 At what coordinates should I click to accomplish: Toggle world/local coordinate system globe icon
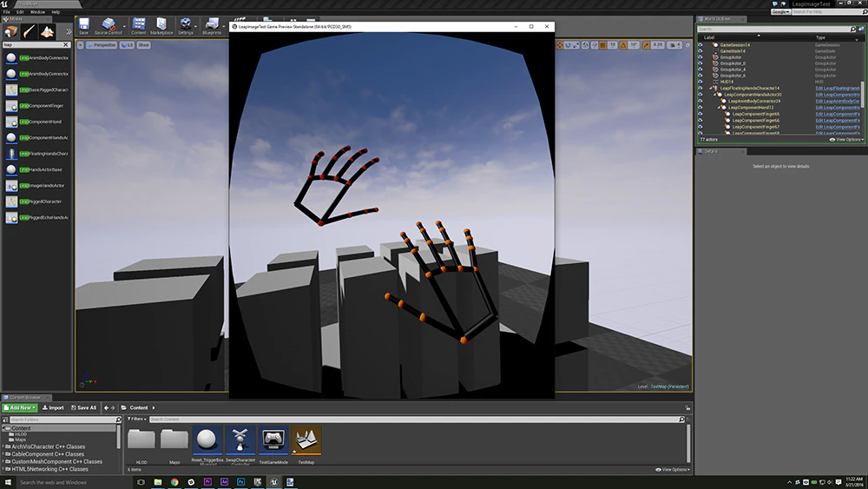click(586, 45)
